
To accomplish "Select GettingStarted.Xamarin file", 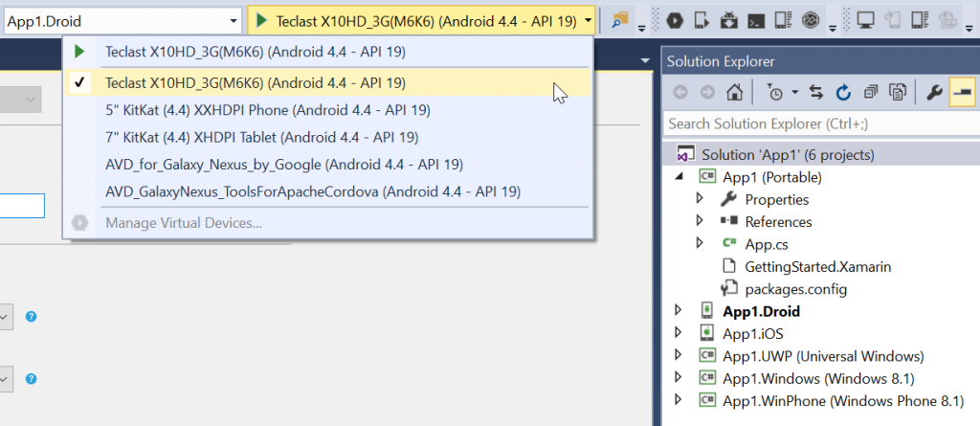I will 817,266.
